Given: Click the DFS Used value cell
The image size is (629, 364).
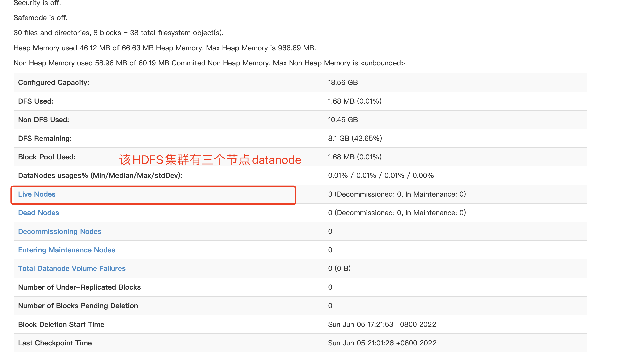Looking at the screenshot, I should [x=355, y=101].
